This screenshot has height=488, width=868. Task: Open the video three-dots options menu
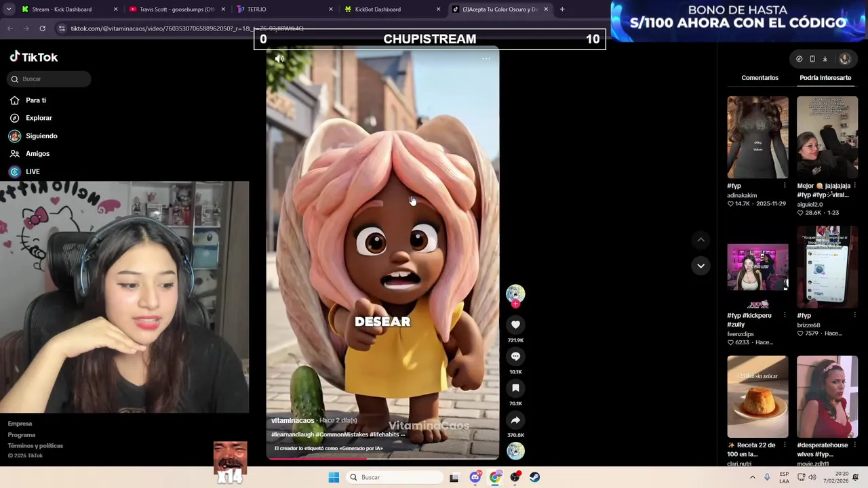coord(486,59)
